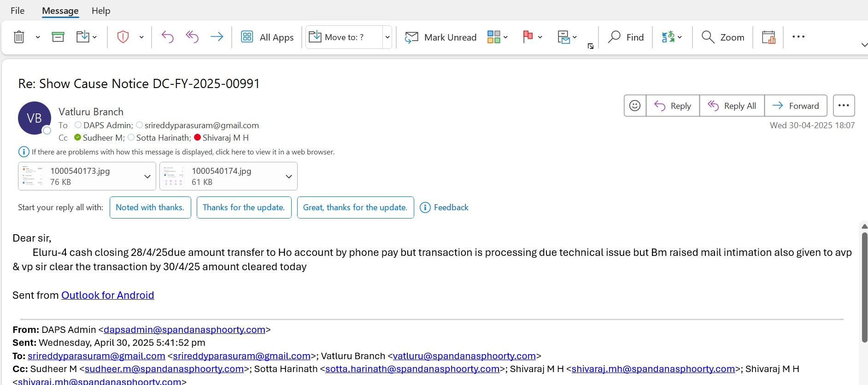
Task: Click the Report shield icon
Action: point(123,37)
